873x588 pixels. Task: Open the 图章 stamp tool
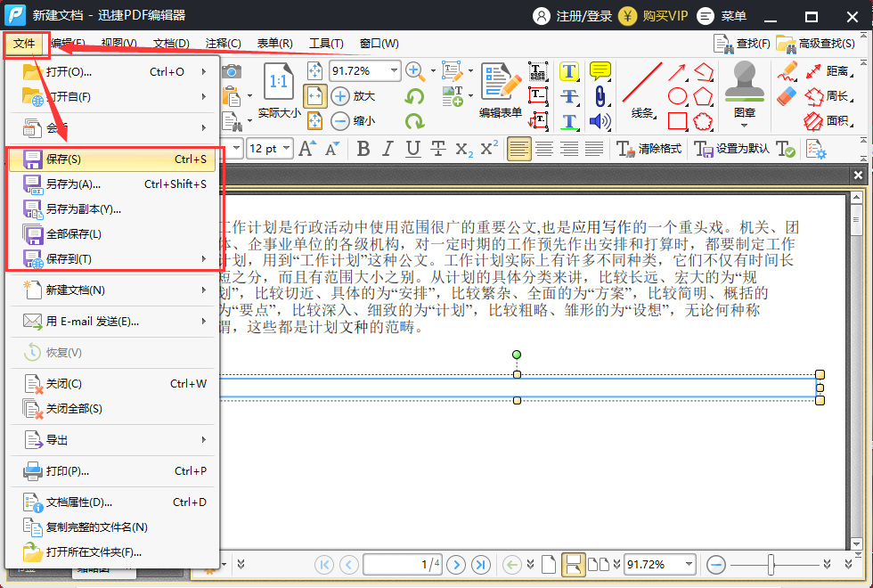point(745,94)
